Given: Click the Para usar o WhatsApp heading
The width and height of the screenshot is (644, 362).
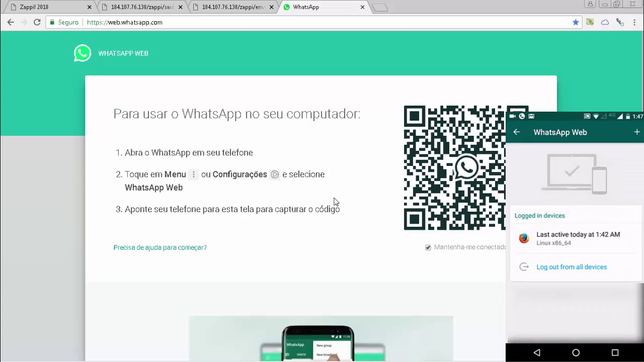Looking at the screenshot, I should 237,114.
